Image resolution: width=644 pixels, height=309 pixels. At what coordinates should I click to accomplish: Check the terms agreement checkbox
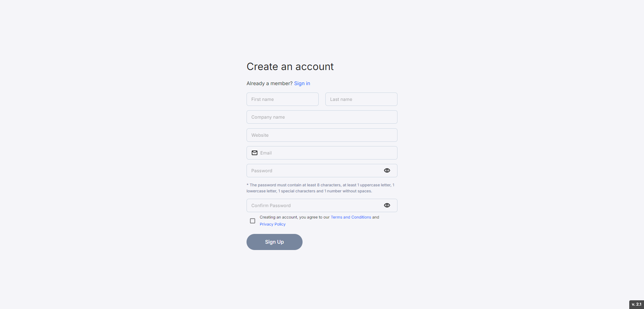pos(253,221)
